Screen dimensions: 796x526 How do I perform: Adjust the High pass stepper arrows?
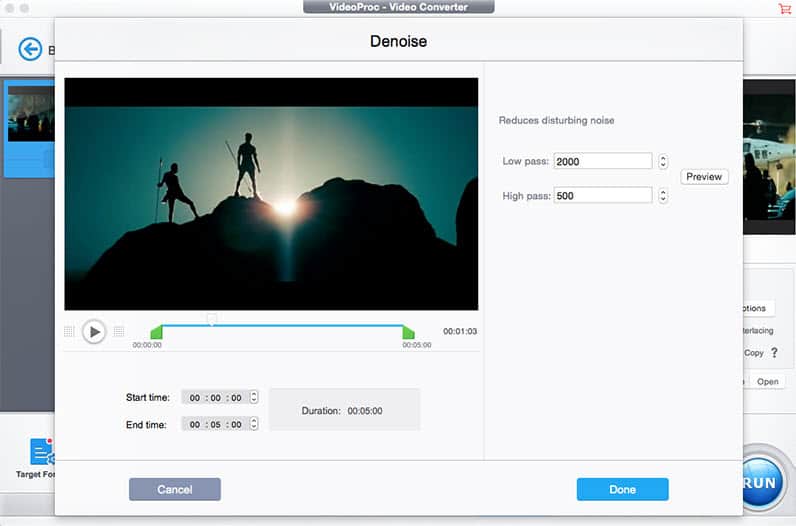[662, 195]
